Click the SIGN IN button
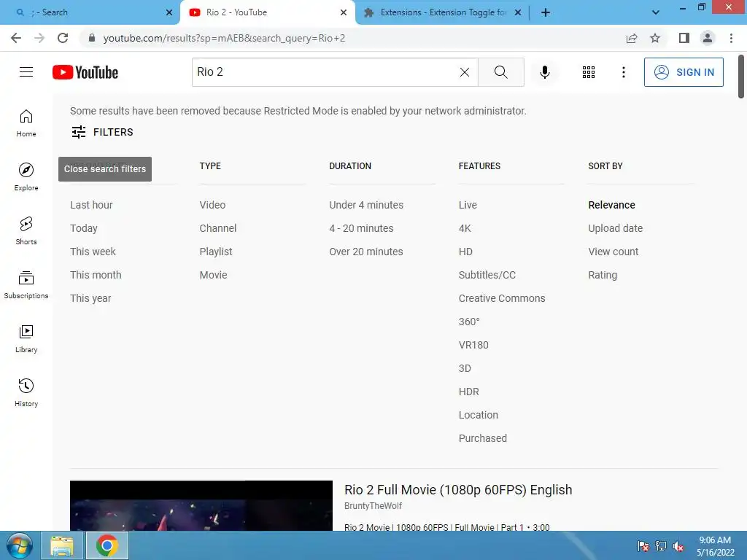 (x=684, y=72)
